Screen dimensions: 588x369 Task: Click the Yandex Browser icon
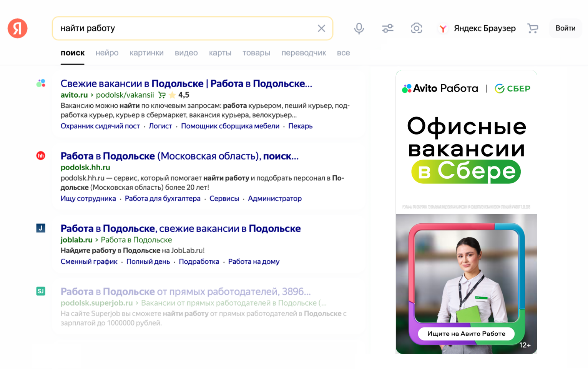(x=443, y=29)
